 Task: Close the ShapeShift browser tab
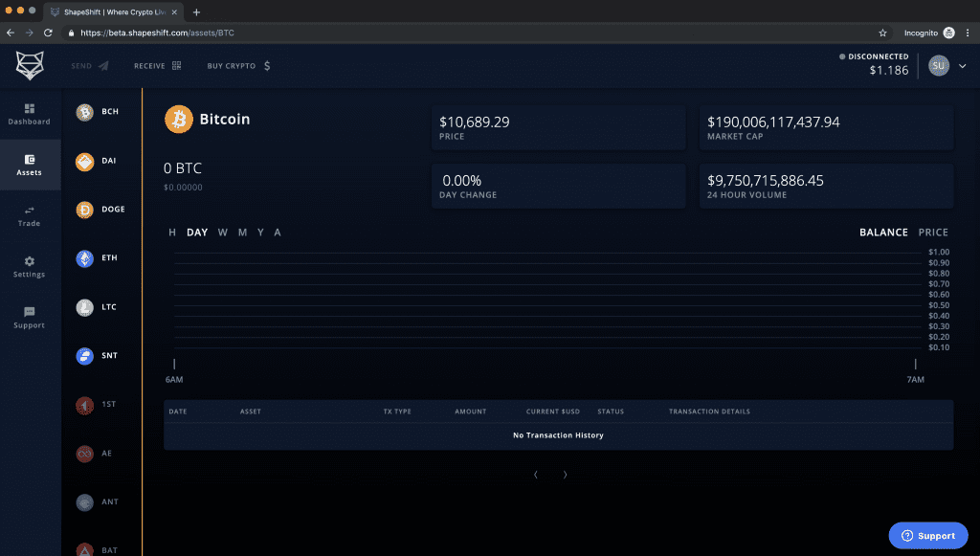pos(174,11)
